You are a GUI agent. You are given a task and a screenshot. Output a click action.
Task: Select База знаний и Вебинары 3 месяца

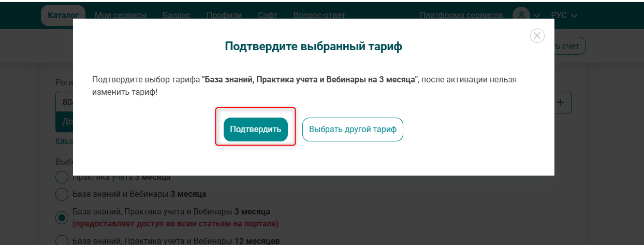click(62, 194)
